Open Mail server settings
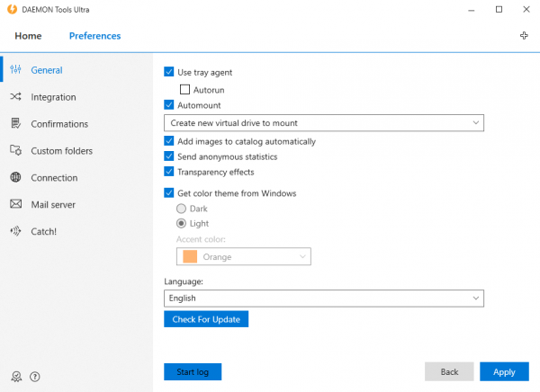The image size is (540, 392). pos(76,204)
